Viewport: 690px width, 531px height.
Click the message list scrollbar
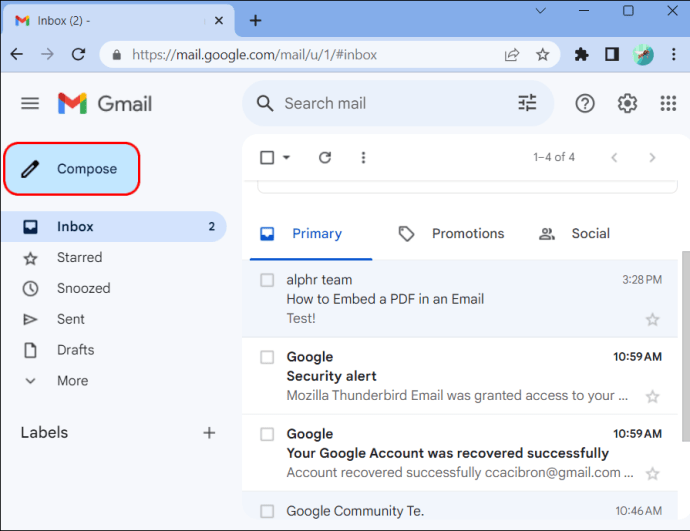686,346
